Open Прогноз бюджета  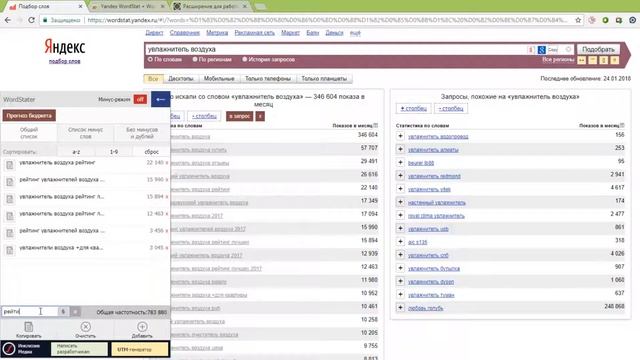tap(29, 116)
